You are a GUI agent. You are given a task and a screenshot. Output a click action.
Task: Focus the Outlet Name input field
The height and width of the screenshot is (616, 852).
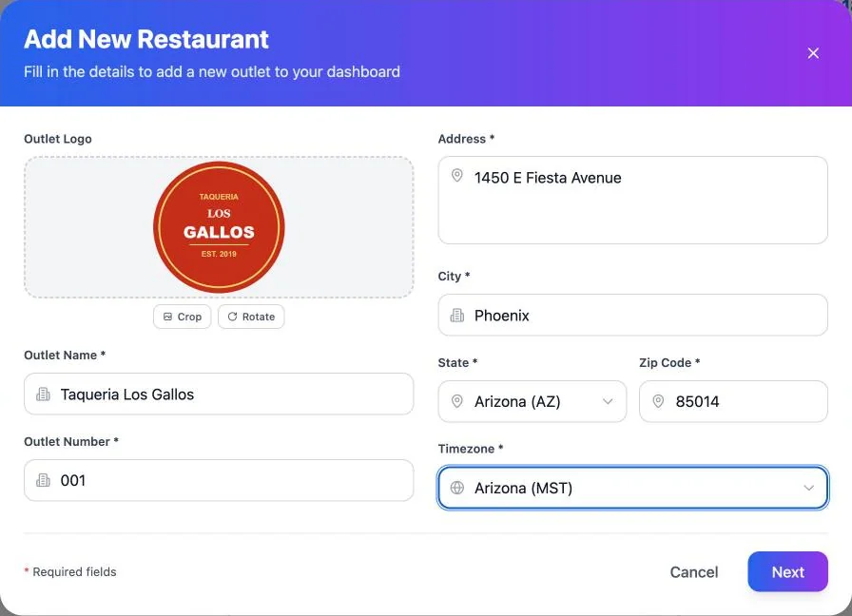coord(219,394)
